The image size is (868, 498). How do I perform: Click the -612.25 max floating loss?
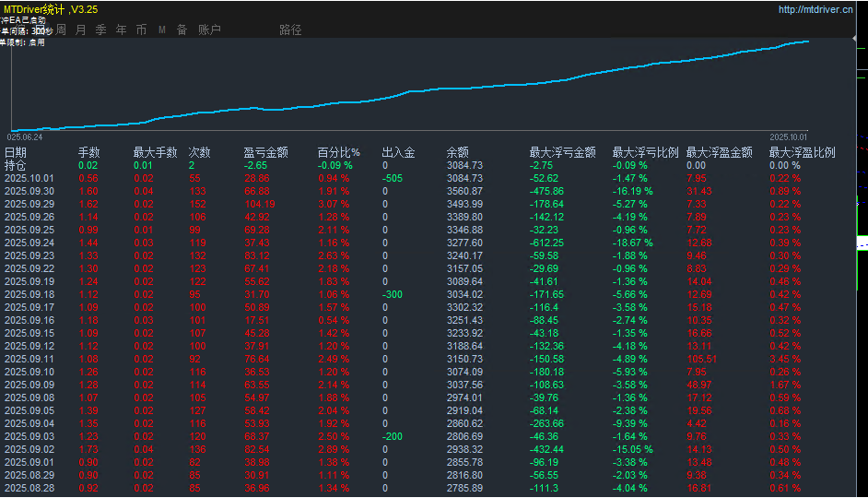547,243
